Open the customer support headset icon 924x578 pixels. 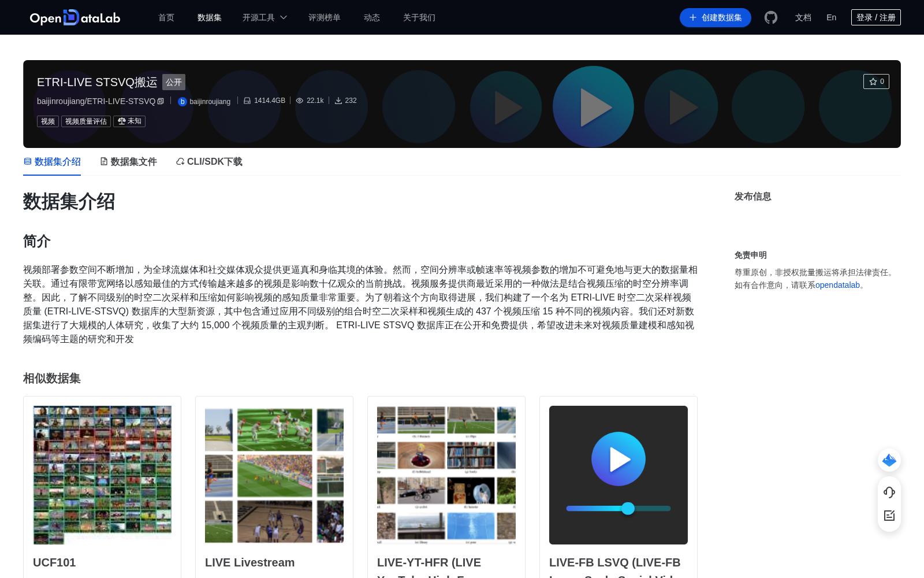tap(889, 492)
